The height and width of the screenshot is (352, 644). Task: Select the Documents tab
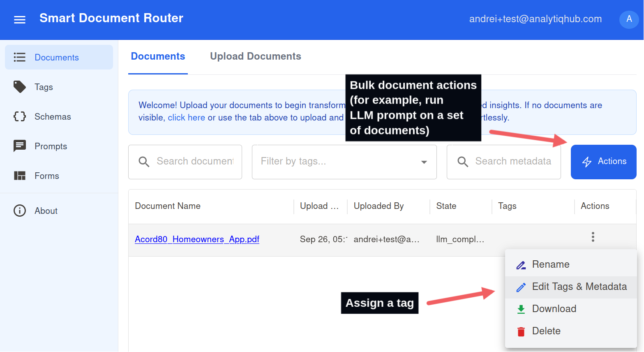point(158,56)
